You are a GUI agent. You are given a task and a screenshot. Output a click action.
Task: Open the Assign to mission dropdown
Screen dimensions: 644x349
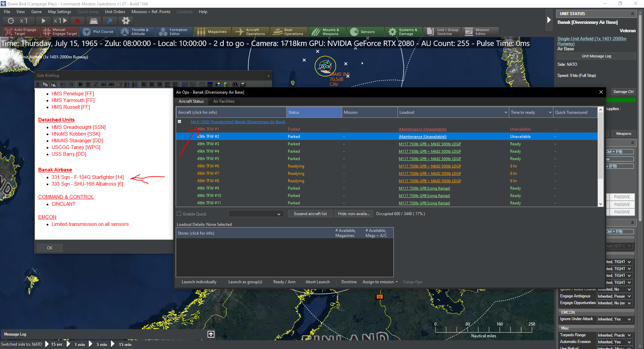click(380, 282)
